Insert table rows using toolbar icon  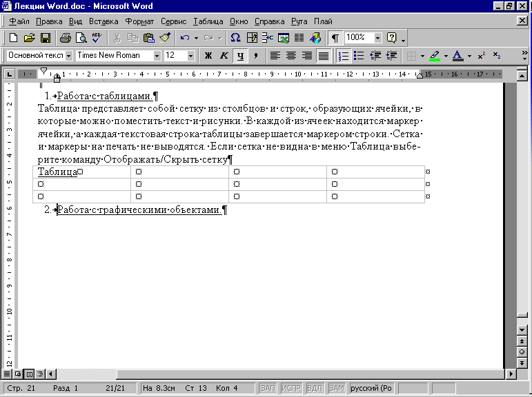(x=267, y=38)
